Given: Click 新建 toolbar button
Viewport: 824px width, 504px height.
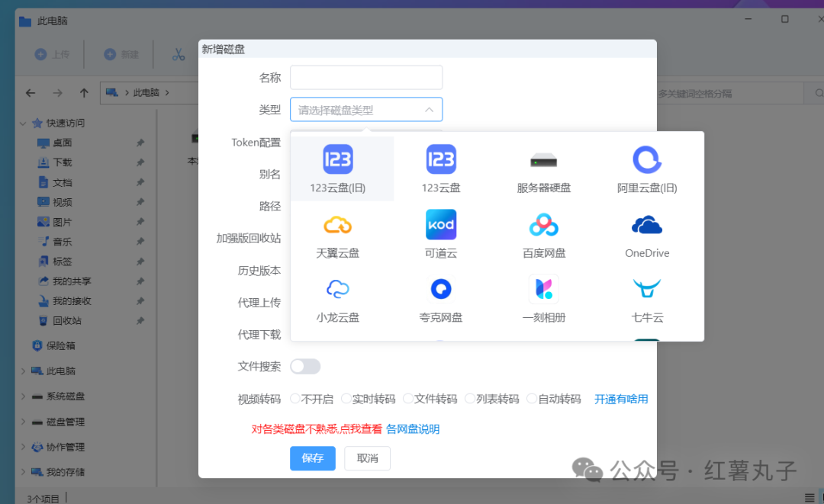Looking at the screenshot, I should coord(121,55).
